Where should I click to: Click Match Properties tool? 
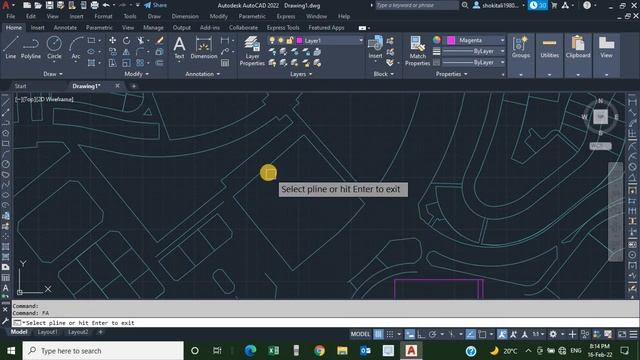tap(417, 51)
